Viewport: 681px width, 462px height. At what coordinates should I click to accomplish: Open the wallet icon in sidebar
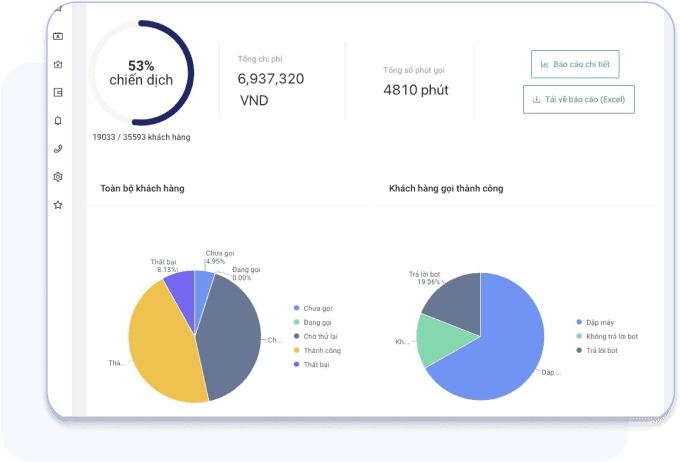[58, 92]
